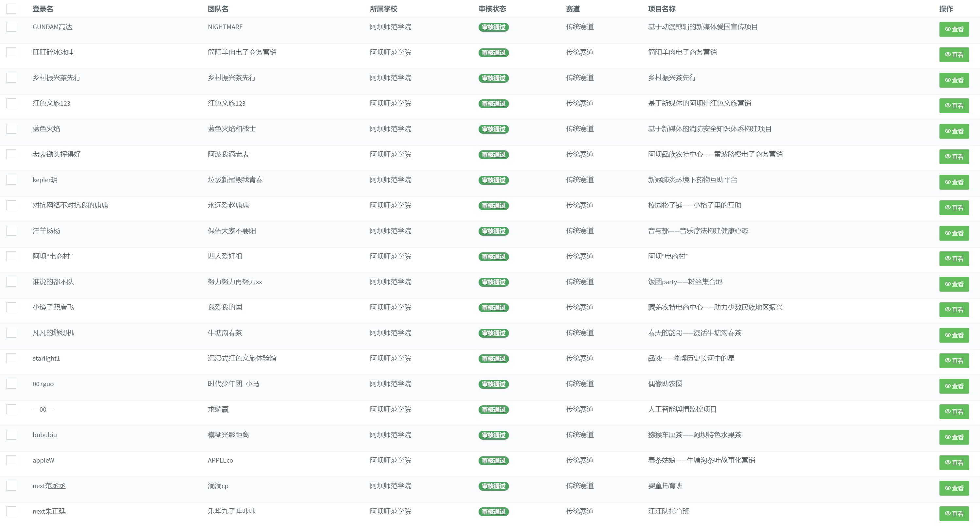The height and width of the screenshot is (526, 980).
Task: Open view for next朱正廷 row
Action: [954, 514]
